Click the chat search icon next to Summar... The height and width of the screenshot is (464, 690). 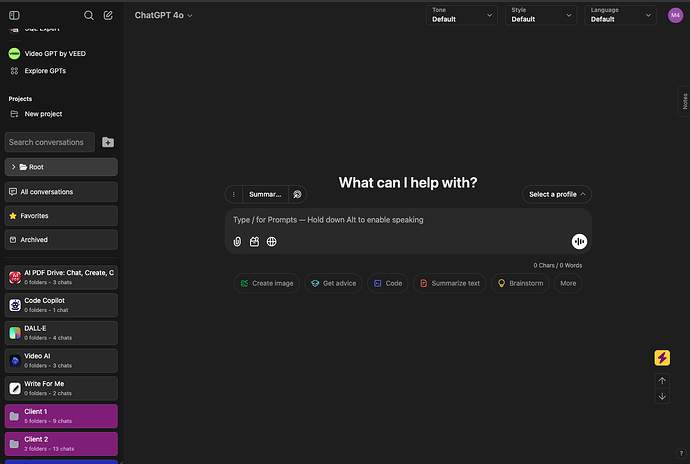tap(297, 194)
